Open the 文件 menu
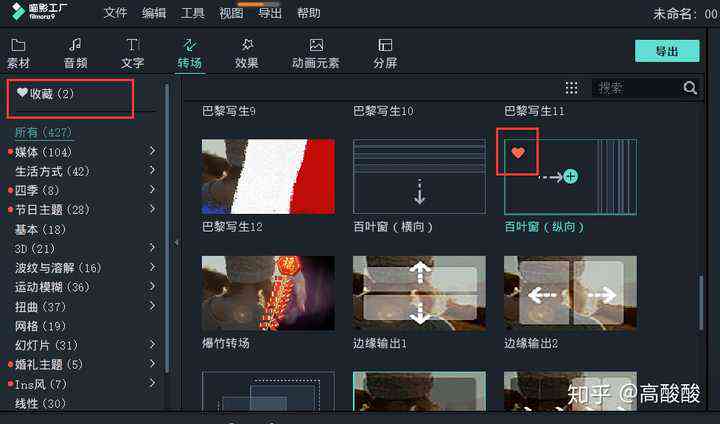The image size is (720, 424). pyautogui.click(x=115, y=13)
